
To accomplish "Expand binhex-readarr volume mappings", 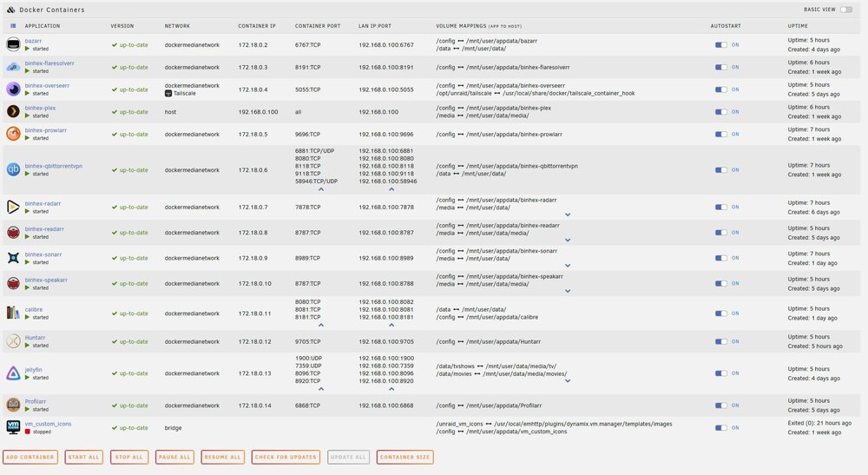I will (x=568, y=241).
